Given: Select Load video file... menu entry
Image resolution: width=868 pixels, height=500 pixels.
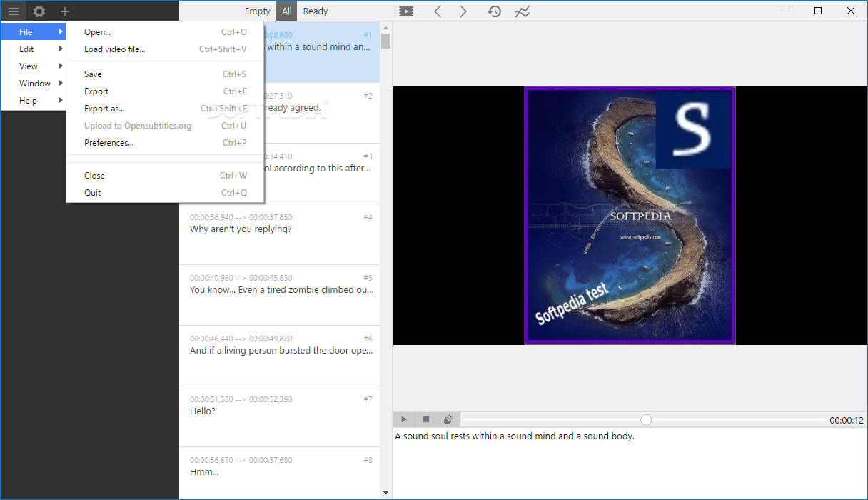Looking at the screenshot, I should click(x=165, y=49).
